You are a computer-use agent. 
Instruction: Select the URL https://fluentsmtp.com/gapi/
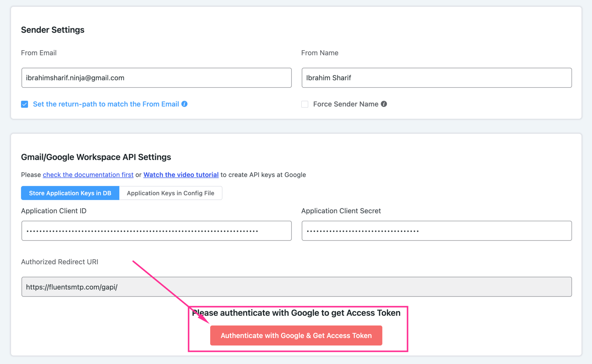pos(71,287)
